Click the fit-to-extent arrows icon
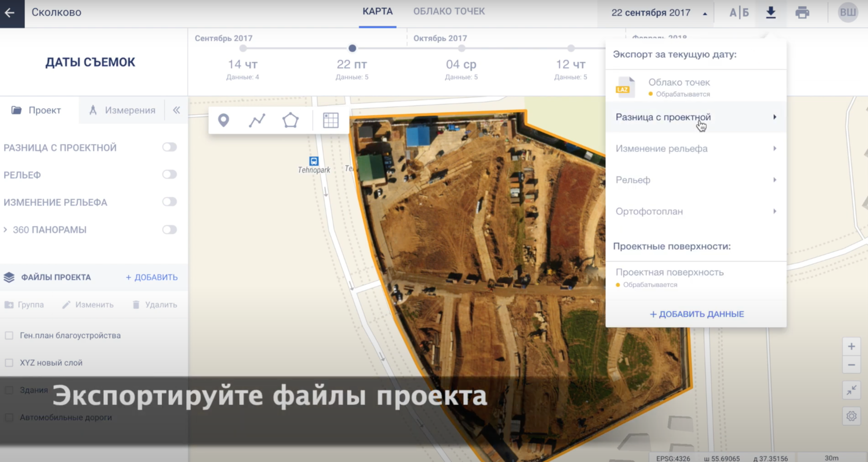868x462 pixels. 851,390
